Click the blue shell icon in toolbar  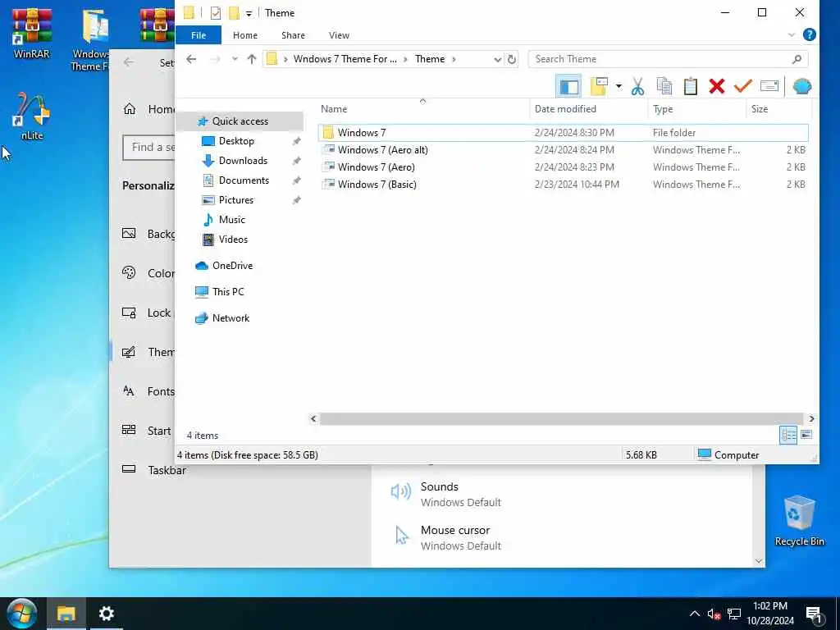802,86
